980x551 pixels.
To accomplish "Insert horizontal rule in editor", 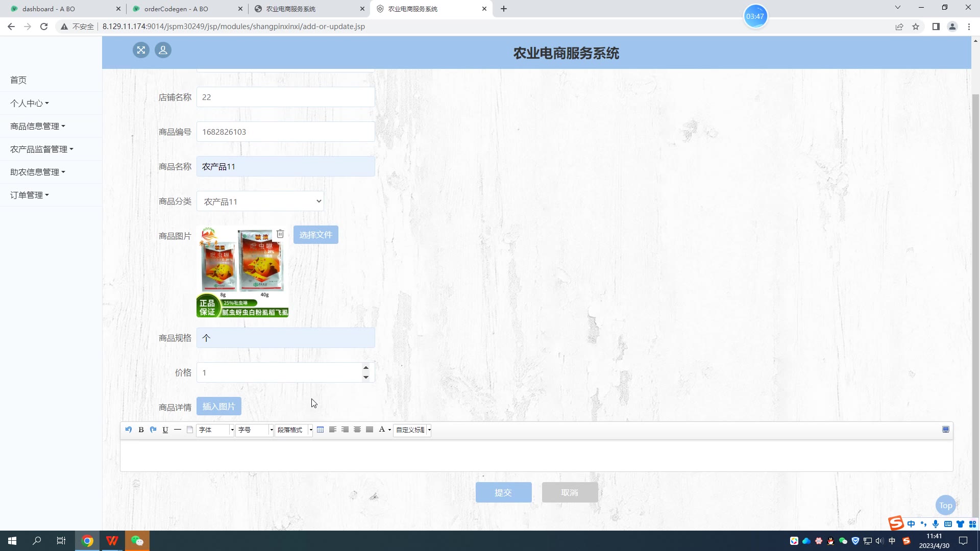I will click(x=178, y=430).
